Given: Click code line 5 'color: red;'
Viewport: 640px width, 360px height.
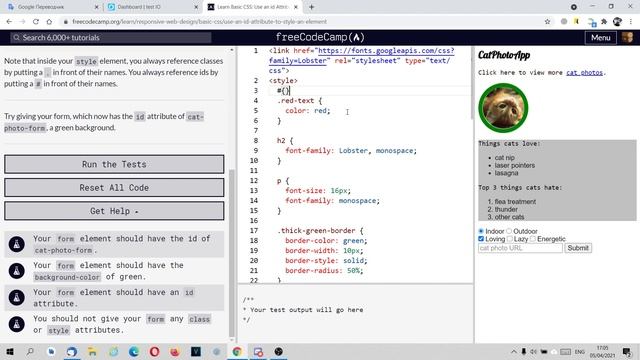Looking at the screenshot, I should pos(308,111).
